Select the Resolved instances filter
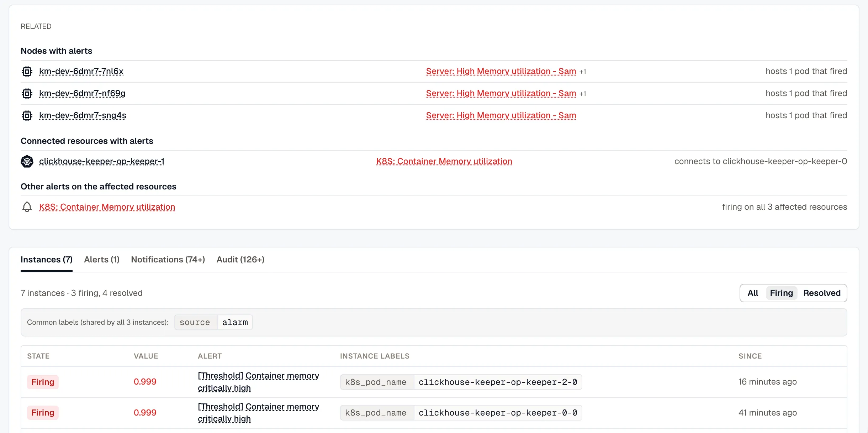The image size is (868, 433). click(822, 293)
